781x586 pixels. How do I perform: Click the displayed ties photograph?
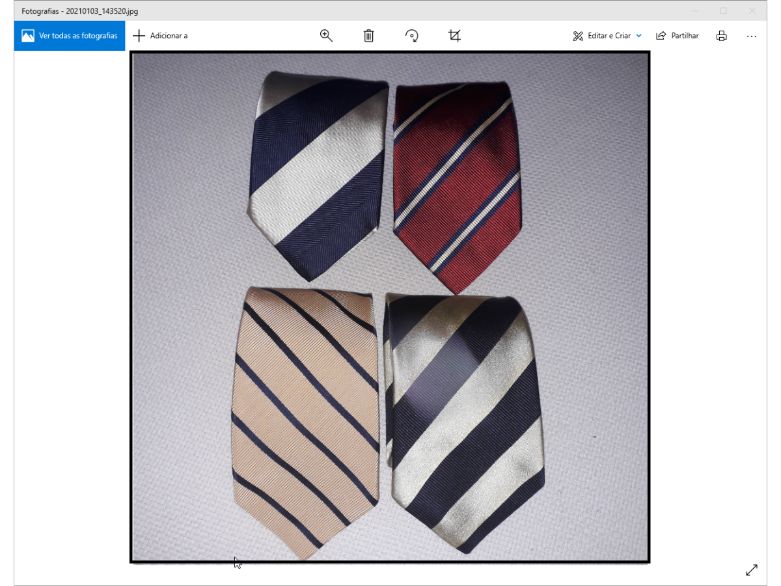pos(390,307)
